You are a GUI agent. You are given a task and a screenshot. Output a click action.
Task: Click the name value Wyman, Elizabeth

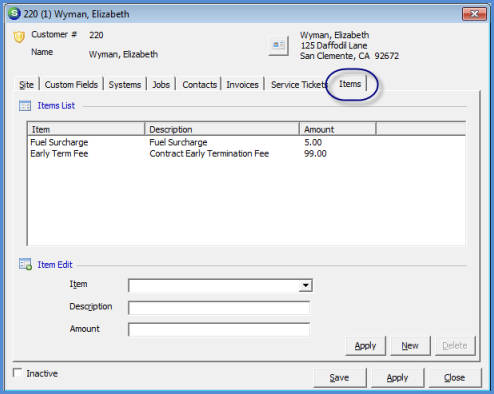point(123,54)
